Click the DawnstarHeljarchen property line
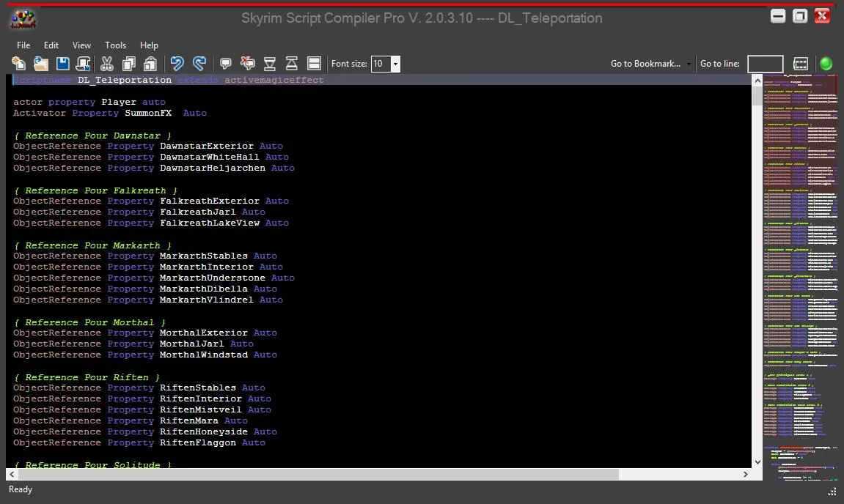 coord(154,168)
